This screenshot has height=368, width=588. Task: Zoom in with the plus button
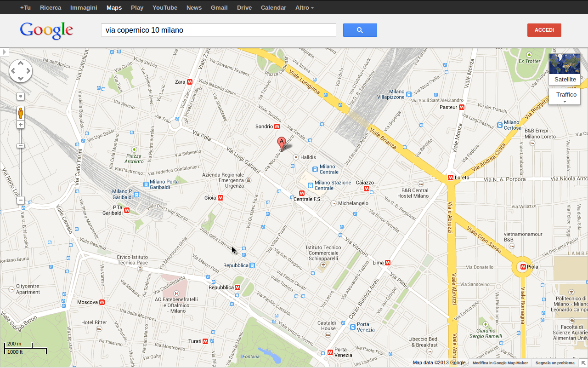[21, 125]
